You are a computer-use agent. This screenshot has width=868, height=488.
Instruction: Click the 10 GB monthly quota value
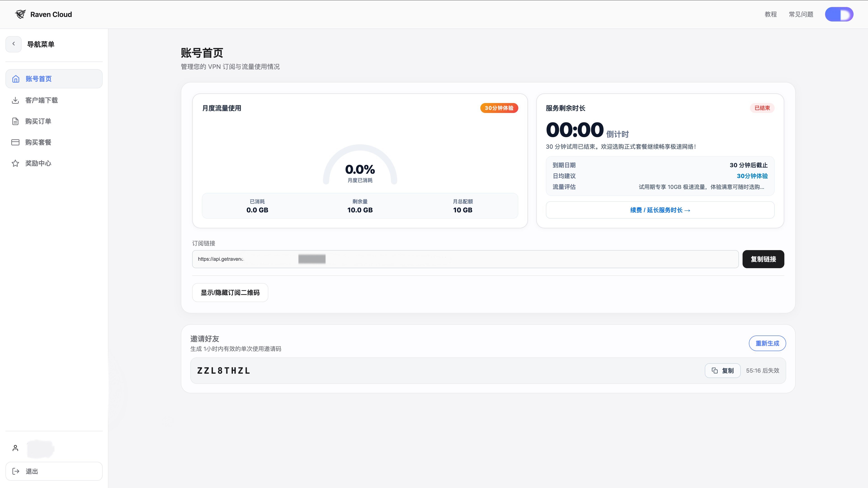pos(463,210)
